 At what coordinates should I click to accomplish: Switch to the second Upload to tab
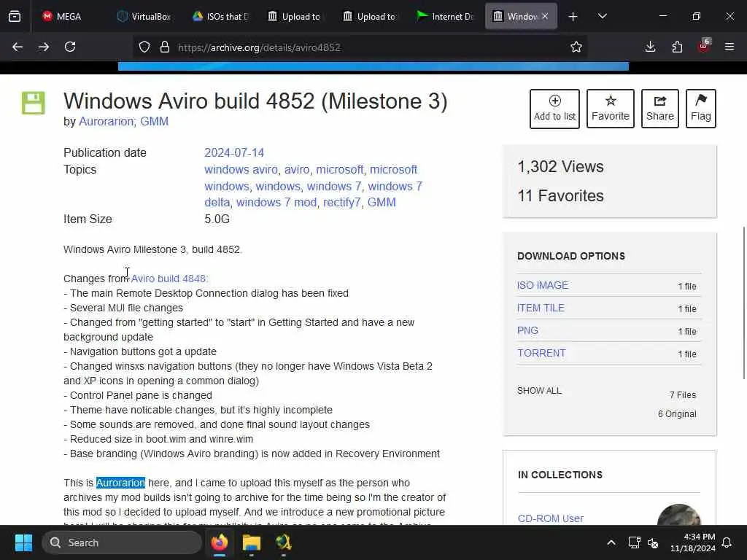click(369, 17)
